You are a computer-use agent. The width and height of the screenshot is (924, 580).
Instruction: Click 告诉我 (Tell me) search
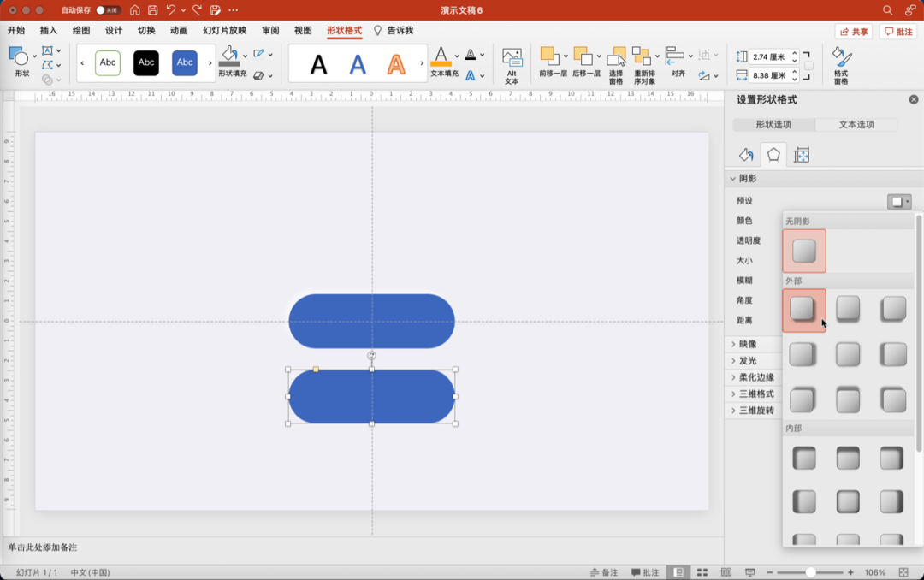[394, 31]
